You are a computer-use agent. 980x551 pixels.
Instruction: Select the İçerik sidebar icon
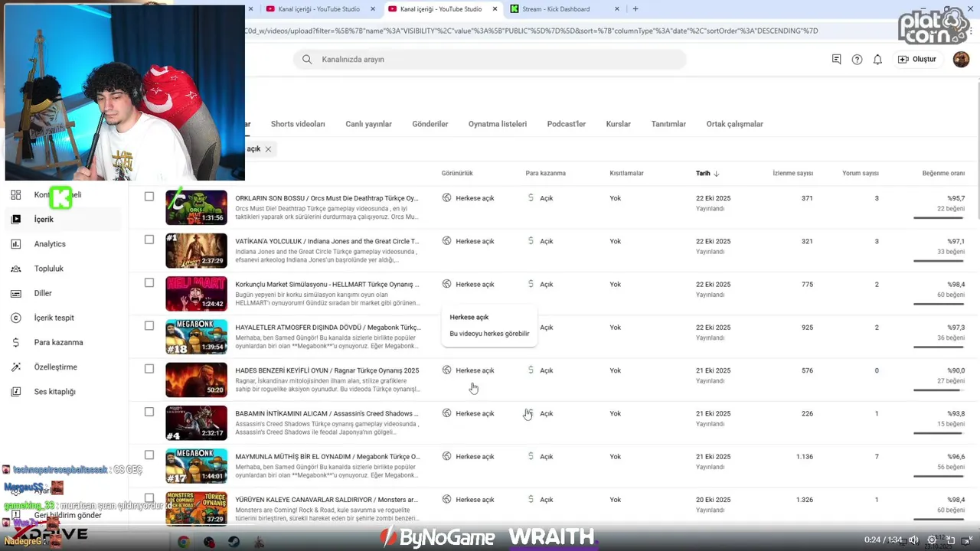point(16,219)
